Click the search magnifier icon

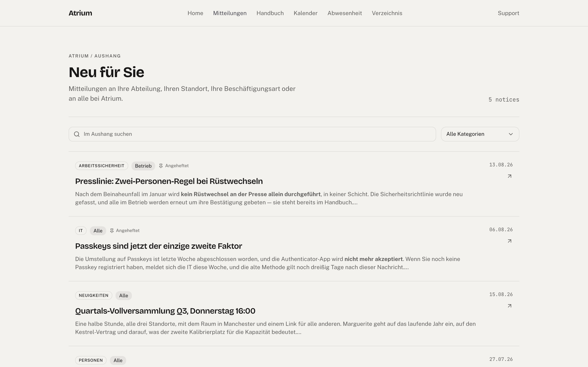click(77, 134)
